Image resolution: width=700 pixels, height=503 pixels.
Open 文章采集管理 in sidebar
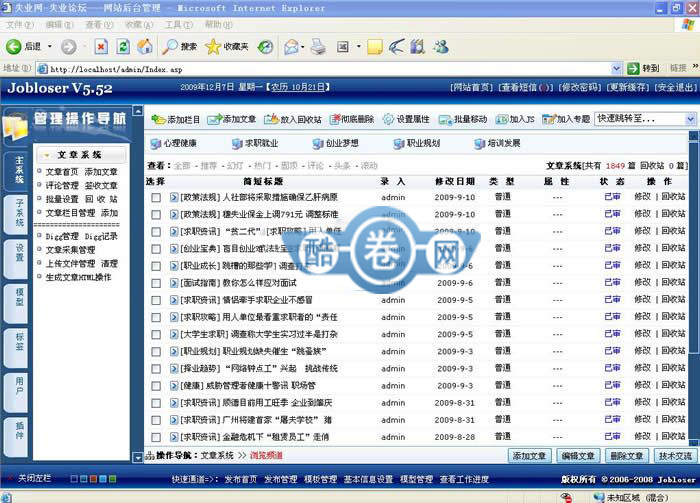(70, 250)
